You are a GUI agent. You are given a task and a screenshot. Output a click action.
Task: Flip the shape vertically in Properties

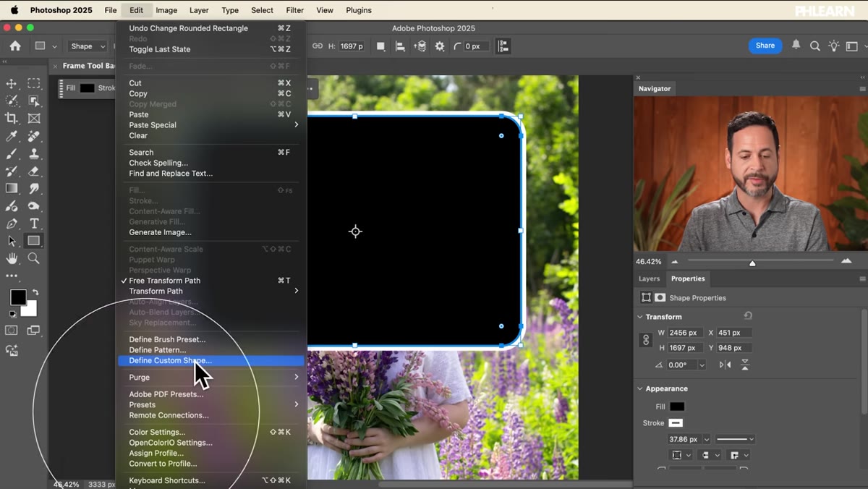[x=744, y=365]
